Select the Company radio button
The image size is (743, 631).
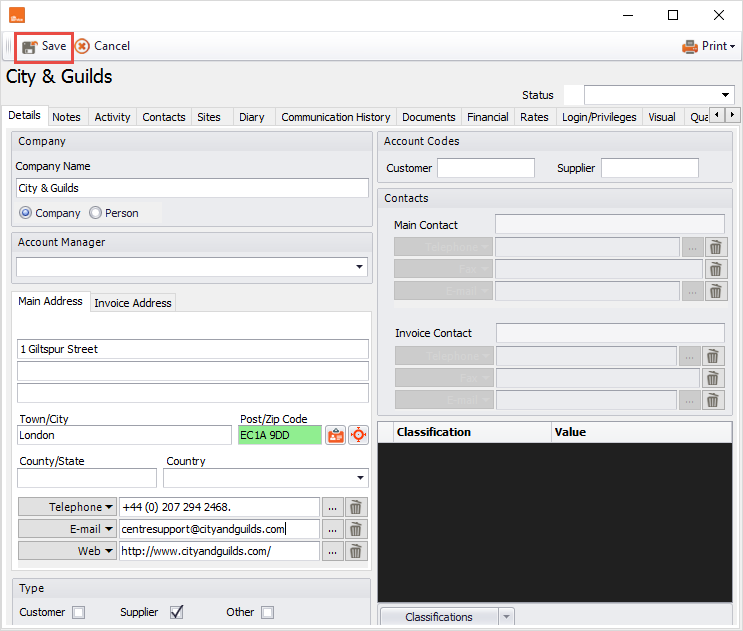pyautogui.click(x=26, y=213)
